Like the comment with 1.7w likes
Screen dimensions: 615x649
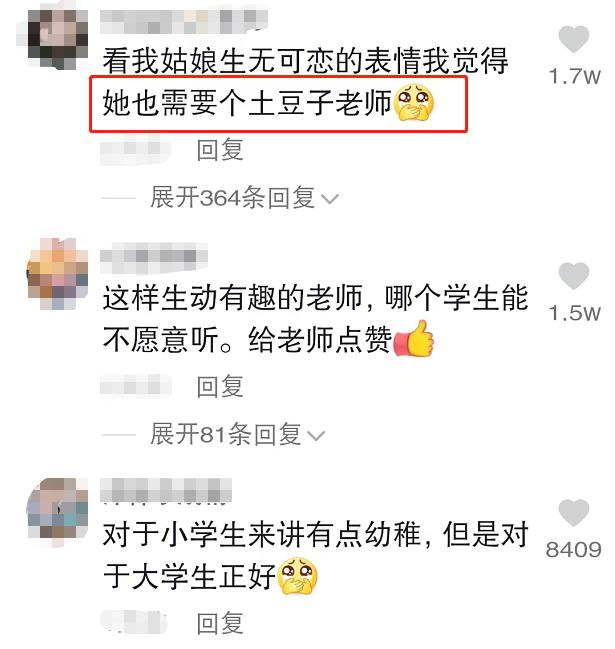coord(573,39)
